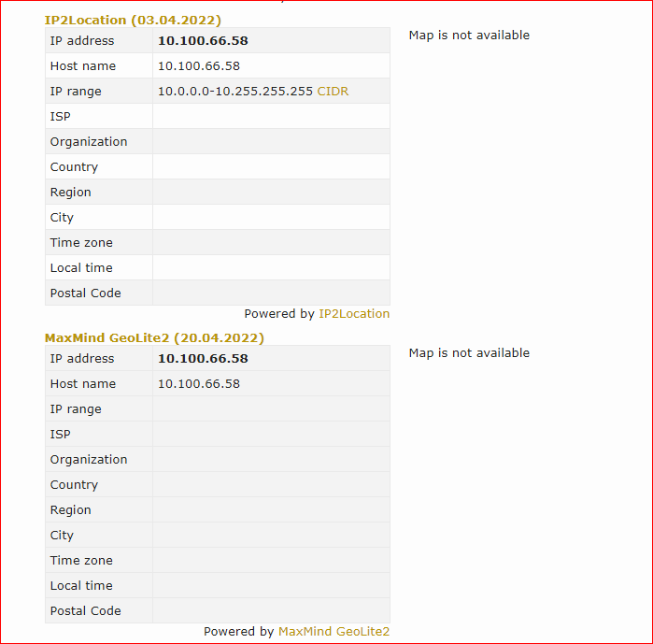Click the Time zone label in IP2Location table
653x644 pixels.
point(81,243)
